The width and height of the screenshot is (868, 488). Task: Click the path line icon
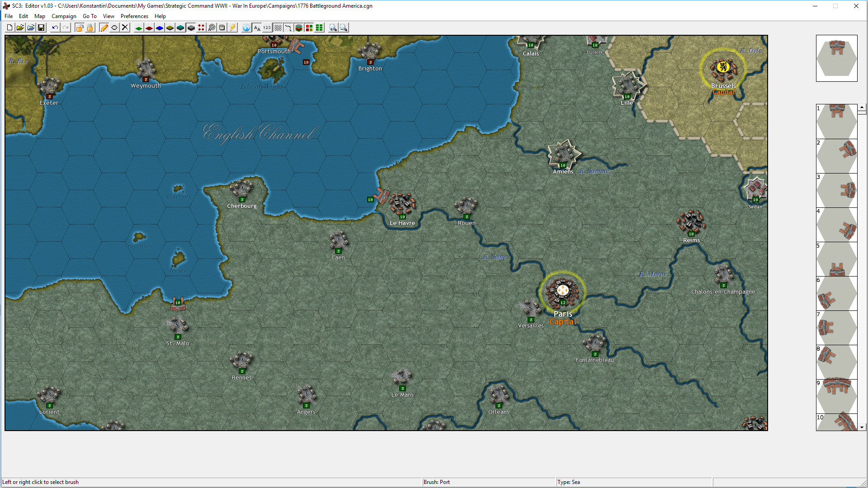coord(288,28)
